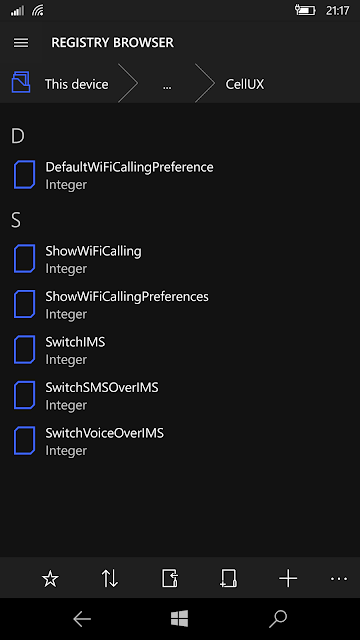The height and width of the screenshot is (640, 360).
Task: Click the This device folder icon
Action: pos(20,82)
